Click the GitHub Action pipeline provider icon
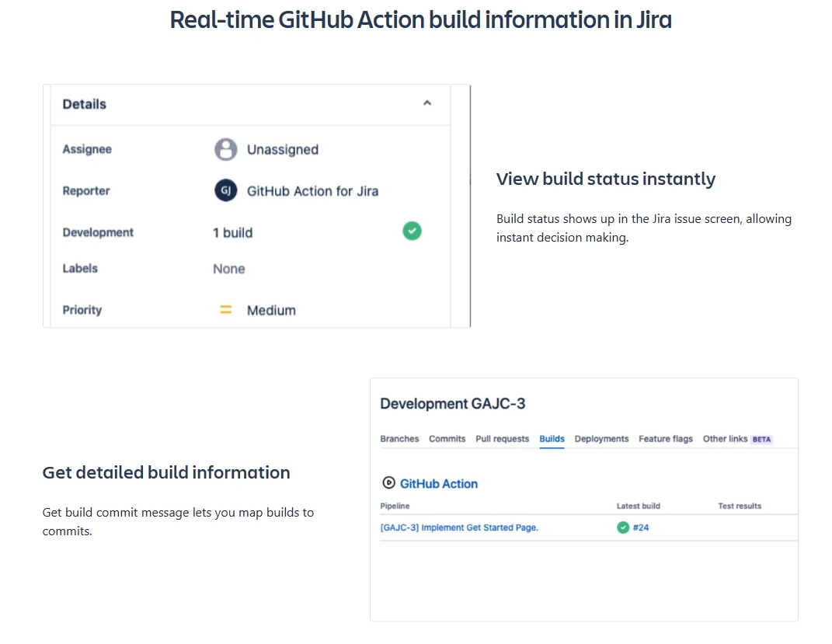 pyautogui.click(x=388, y=482)
